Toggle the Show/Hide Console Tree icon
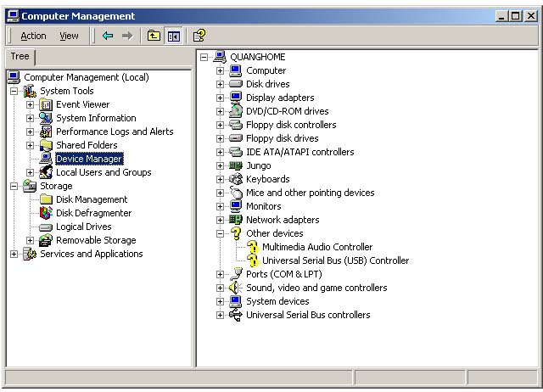543x392 pixels. point(173,36)
